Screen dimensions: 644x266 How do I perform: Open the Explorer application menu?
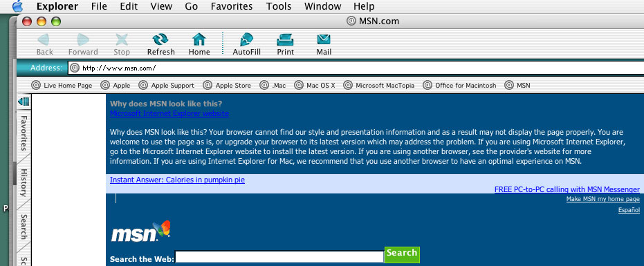[57, 6]
